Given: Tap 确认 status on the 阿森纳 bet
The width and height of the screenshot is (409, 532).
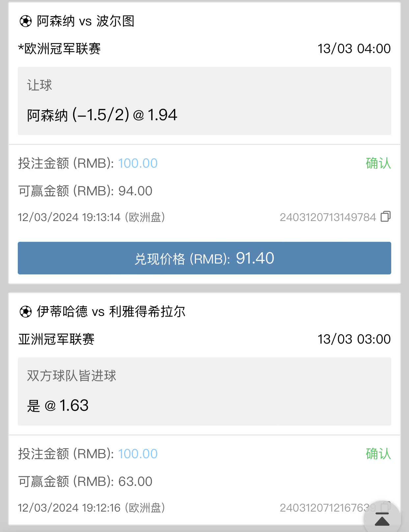Looking at the screenshot, I should tap(378, 163).
